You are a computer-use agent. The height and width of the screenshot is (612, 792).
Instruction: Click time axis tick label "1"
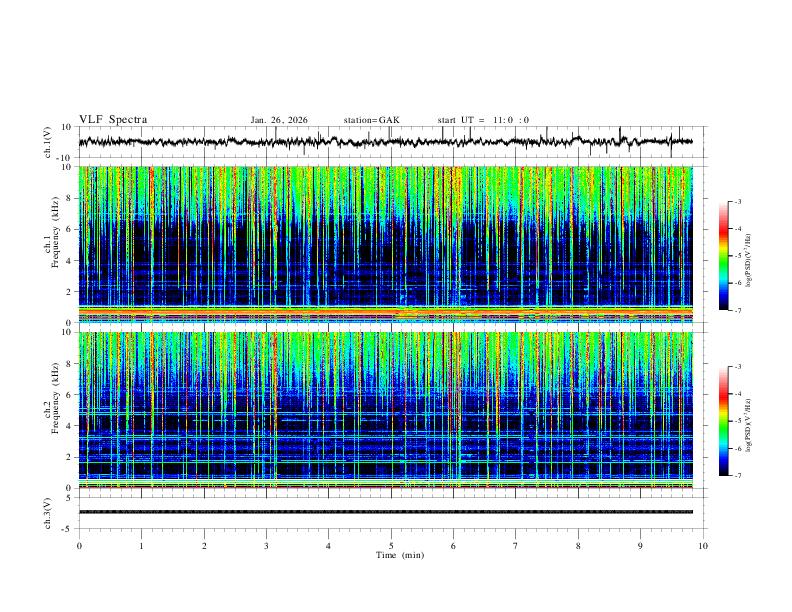[x=141, y=546]
